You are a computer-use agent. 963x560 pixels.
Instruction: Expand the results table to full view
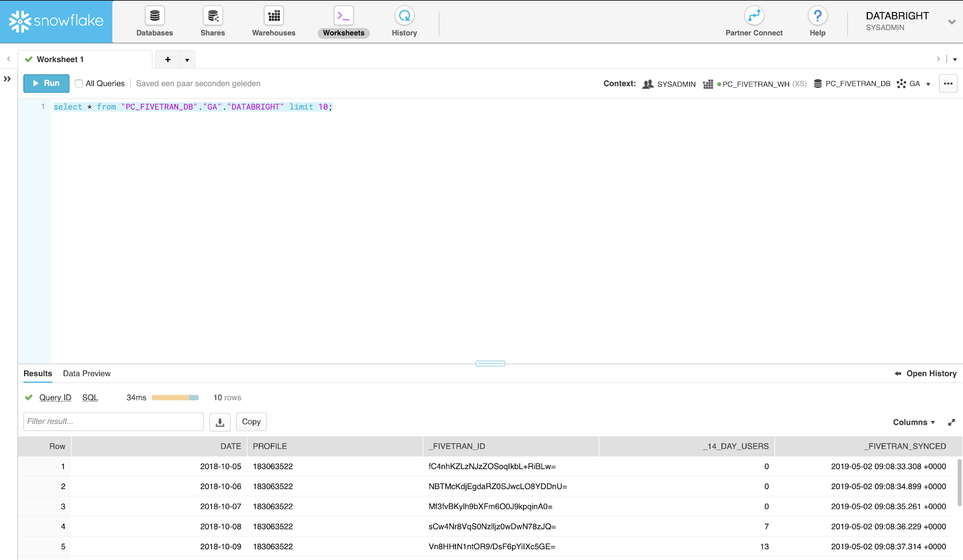(952, 422)
